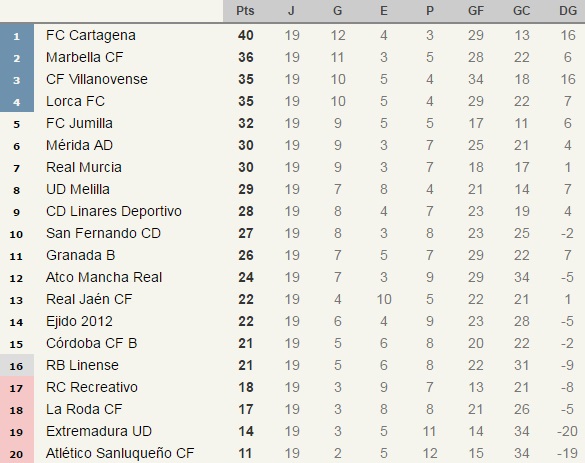
Task: Select the Extremadura UD team
Action: (x=99, y=432)
